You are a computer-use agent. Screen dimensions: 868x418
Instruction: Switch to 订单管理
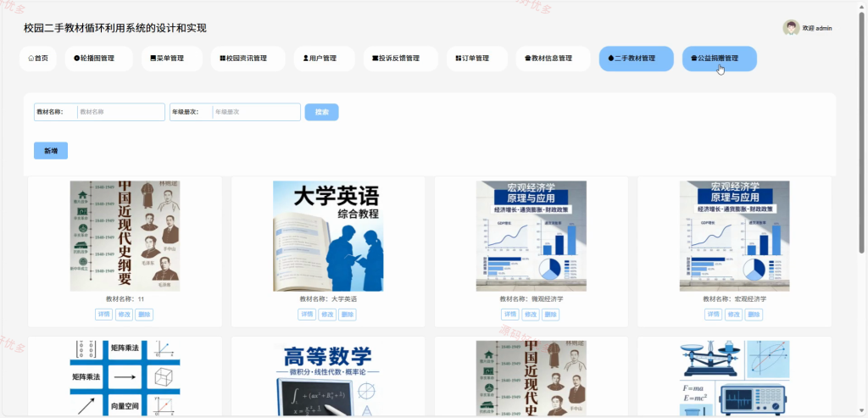tap(477, 59)
